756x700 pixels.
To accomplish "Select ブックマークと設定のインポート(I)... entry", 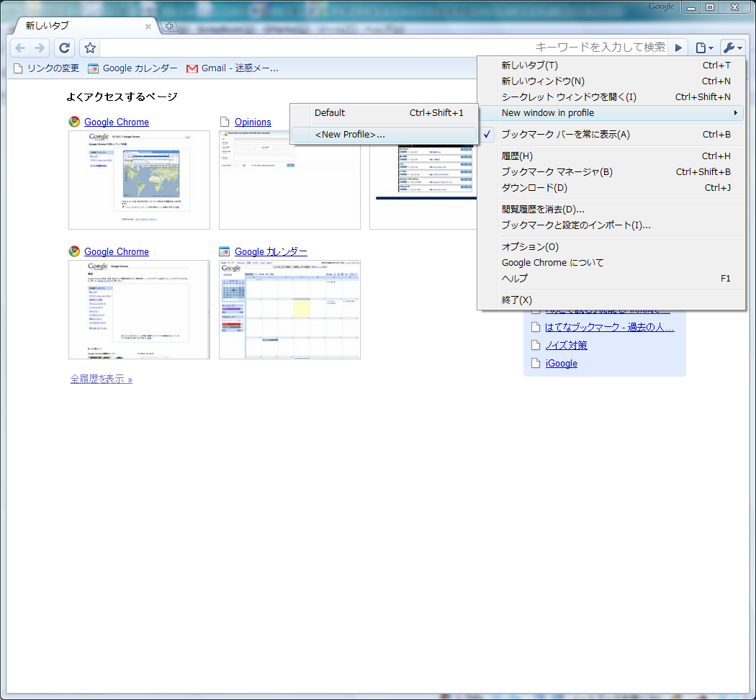I will coord(611,225).
